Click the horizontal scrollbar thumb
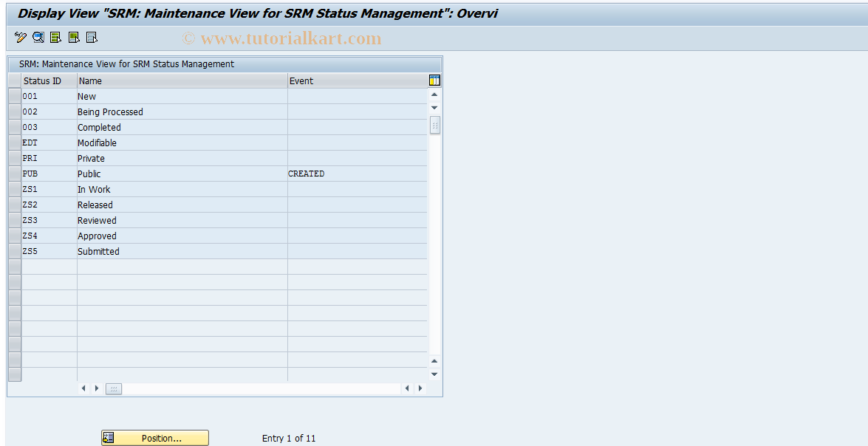The width and height of the screenshot is (868, 446). [x=114, y=388]
